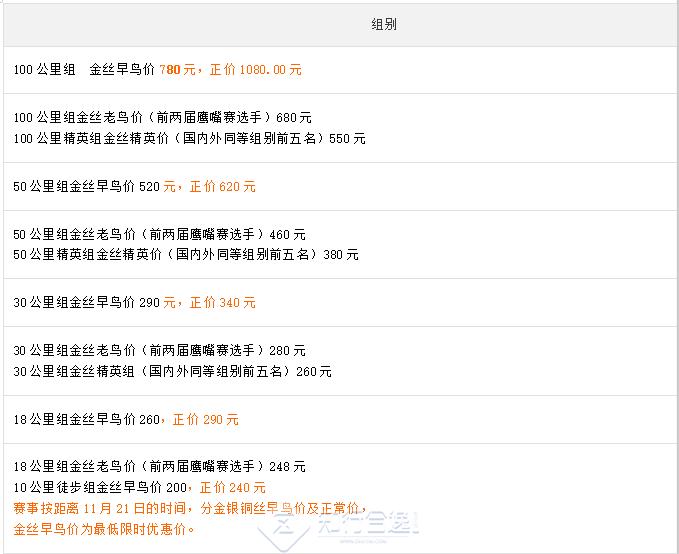This screenshot has height=554, width=679.
Task: Click the 组别 column header
Action: [x=384, y=24]
